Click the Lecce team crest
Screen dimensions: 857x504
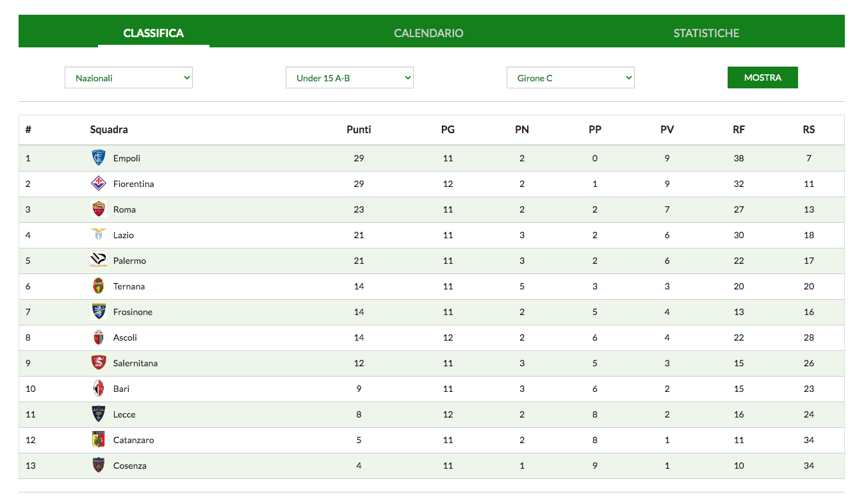(99, 414)
